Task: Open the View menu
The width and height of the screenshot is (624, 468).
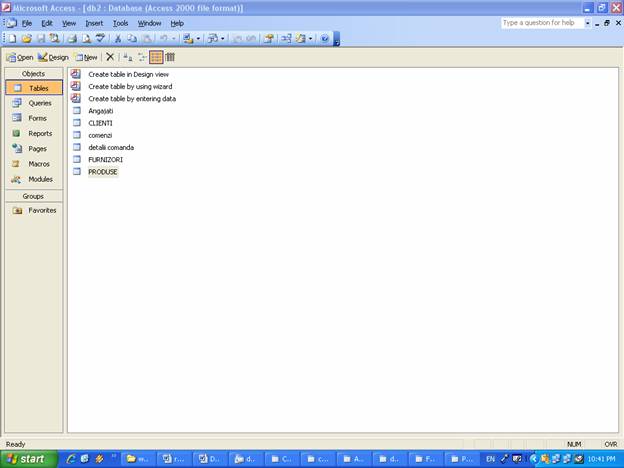Action: (x=69, y=23)
